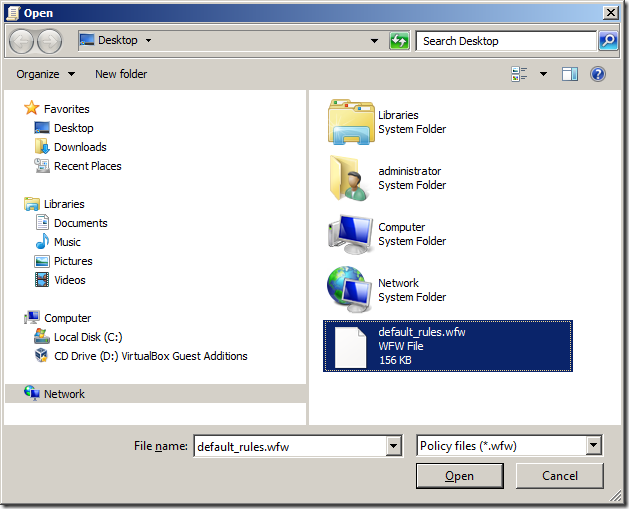
Task: Click the search magnifier icon
Action: tap(608, 41)
